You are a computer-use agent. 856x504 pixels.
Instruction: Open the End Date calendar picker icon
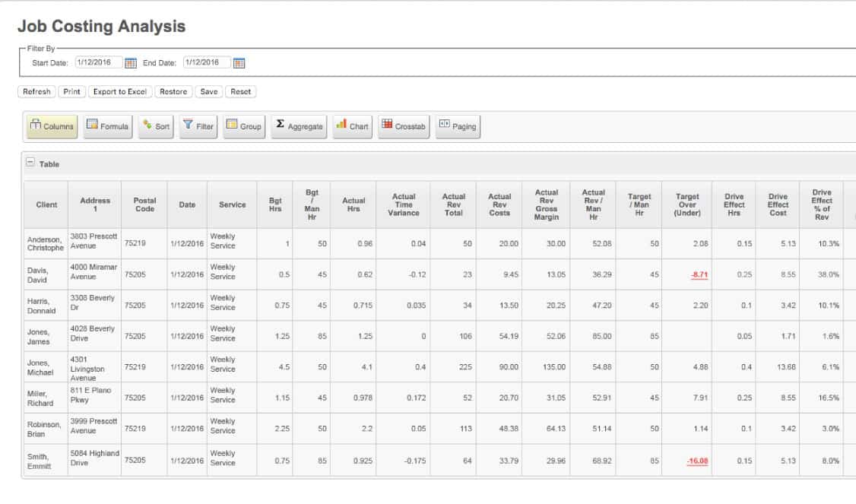[239, 63]
